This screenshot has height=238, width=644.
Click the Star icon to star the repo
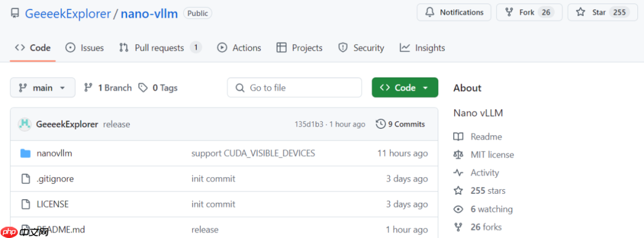(580, 13)
